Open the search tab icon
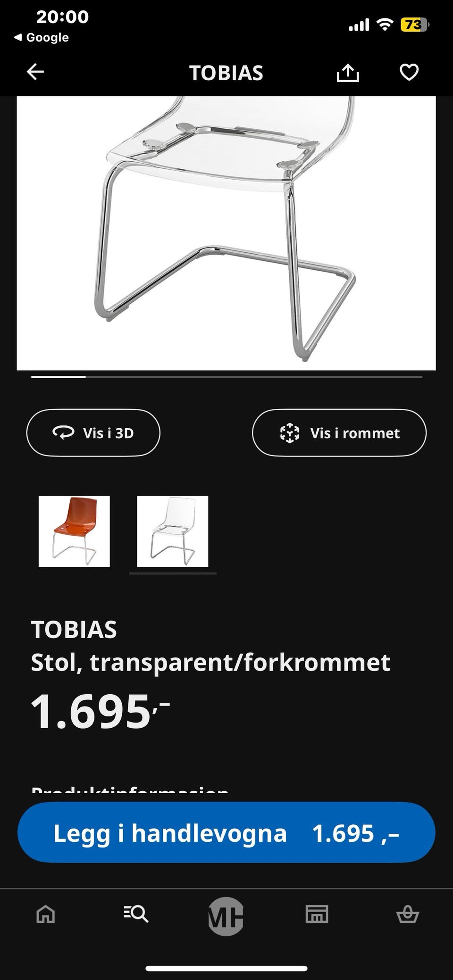 136,914
